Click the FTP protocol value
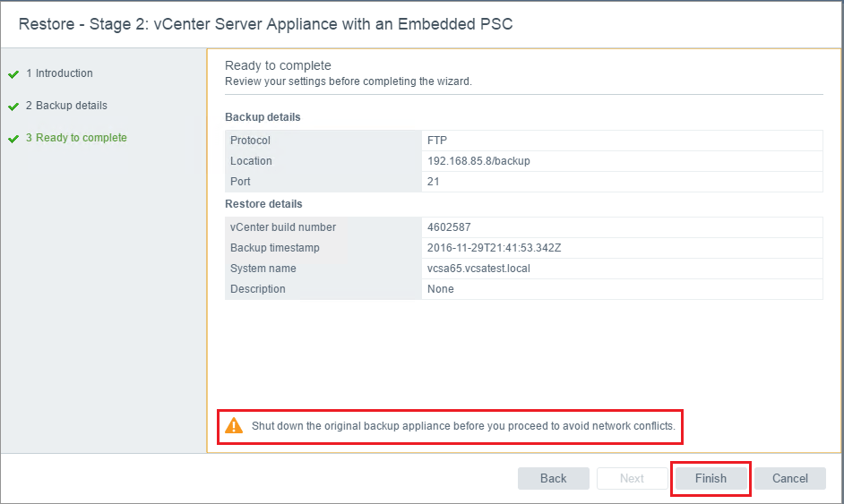The height and width of the screenshot is (504, 844). (437, 141)
